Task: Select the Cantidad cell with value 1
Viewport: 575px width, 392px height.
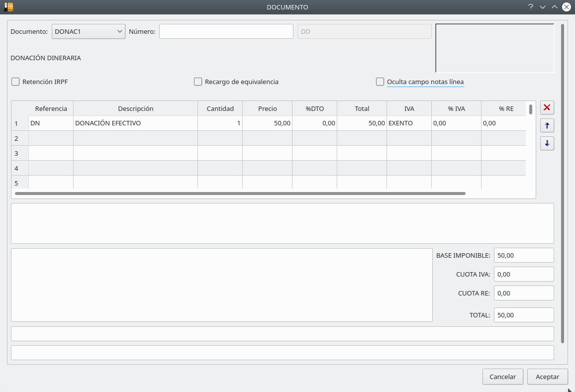Action: pos(220,123)
